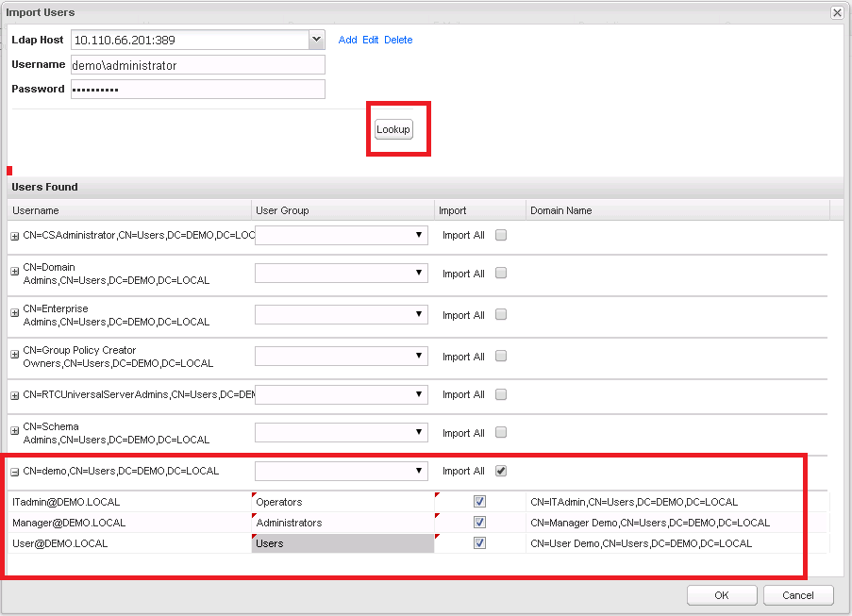Click the Lookup button

coord(393,129)
